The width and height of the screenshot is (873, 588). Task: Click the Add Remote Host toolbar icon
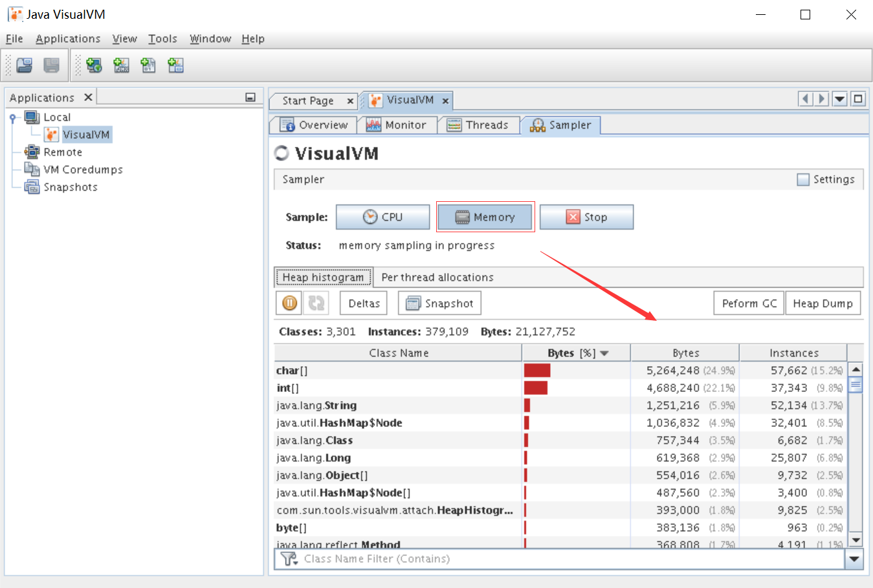pyautogui.click(x=94, y=65)
